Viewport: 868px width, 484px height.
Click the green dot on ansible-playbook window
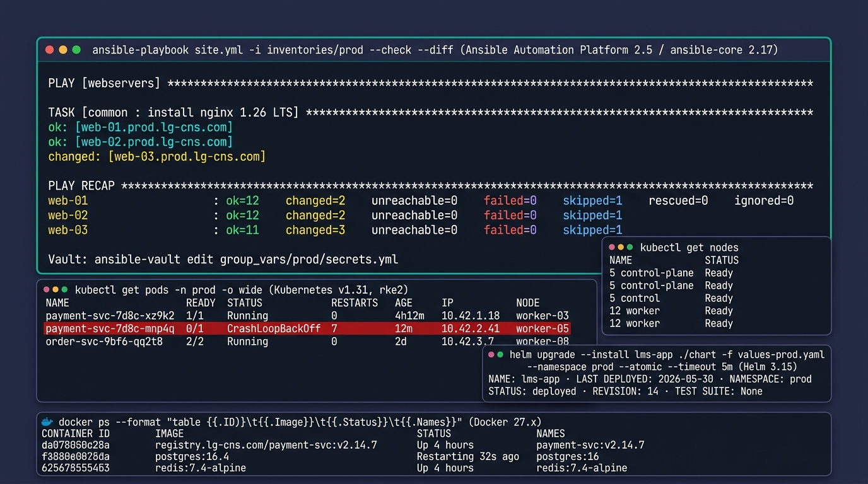[76, 50]
